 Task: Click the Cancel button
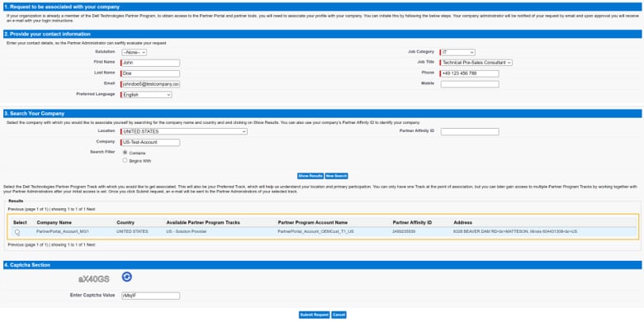(339, 315)
